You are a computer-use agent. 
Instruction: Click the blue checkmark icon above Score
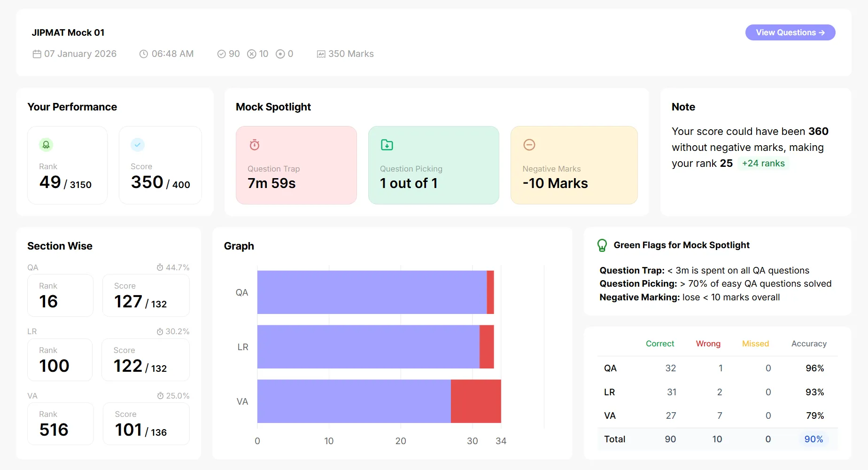click(x=138, y=145)
